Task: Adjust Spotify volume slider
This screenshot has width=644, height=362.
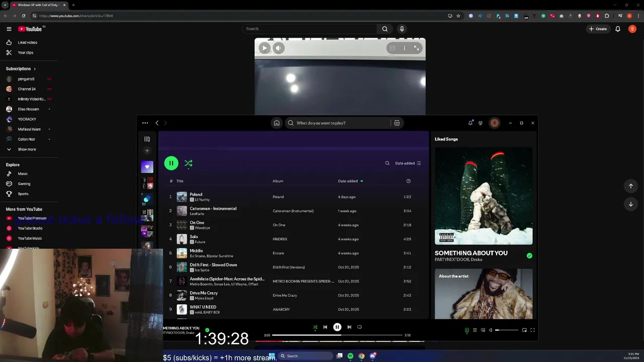Action: click(507, 330)
